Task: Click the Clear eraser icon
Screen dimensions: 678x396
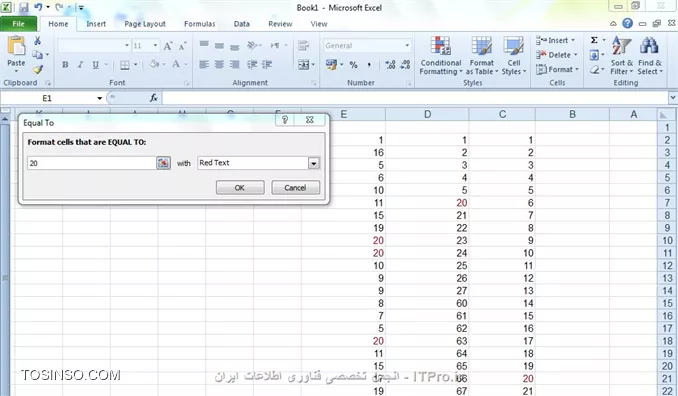Action: pos(595,70)
